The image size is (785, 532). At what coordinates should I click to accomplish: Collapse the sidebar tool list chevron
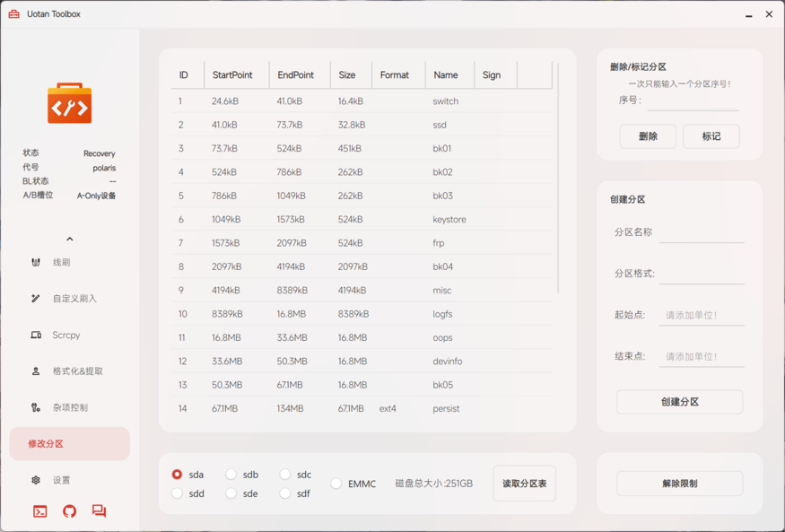point(69,240)
